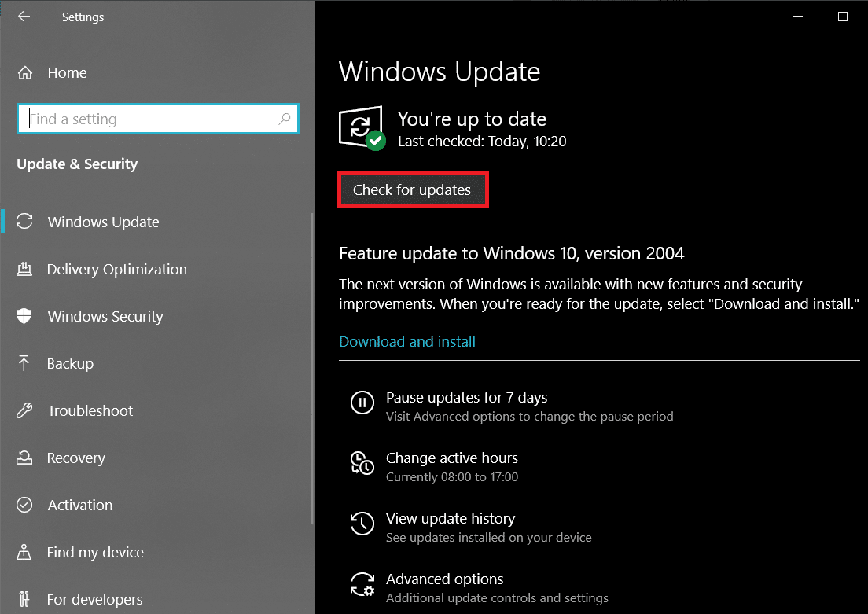
Task: Open Troubleshoot via its wrench icon
Action: [24, 410]
